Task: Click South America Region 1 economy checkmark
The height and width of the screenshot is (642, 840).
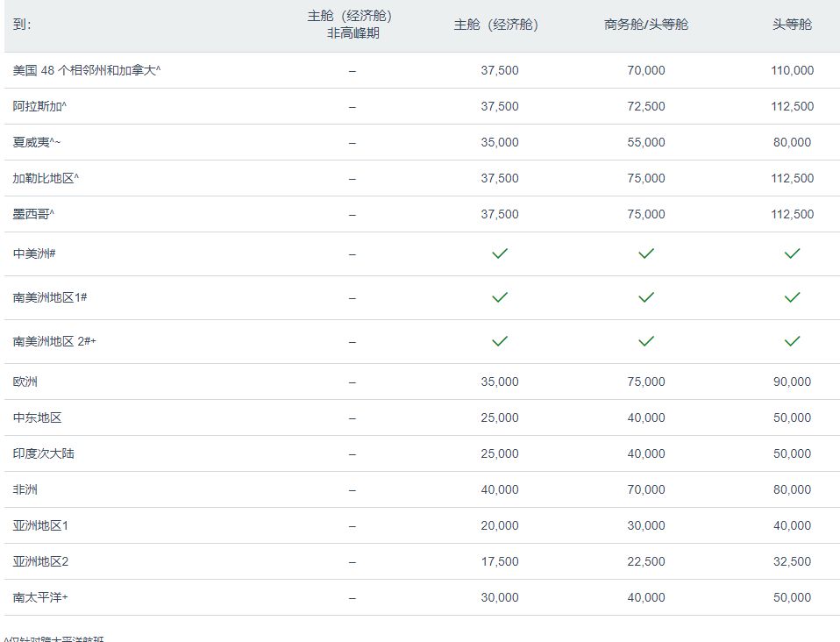Action: click(500, 297)
